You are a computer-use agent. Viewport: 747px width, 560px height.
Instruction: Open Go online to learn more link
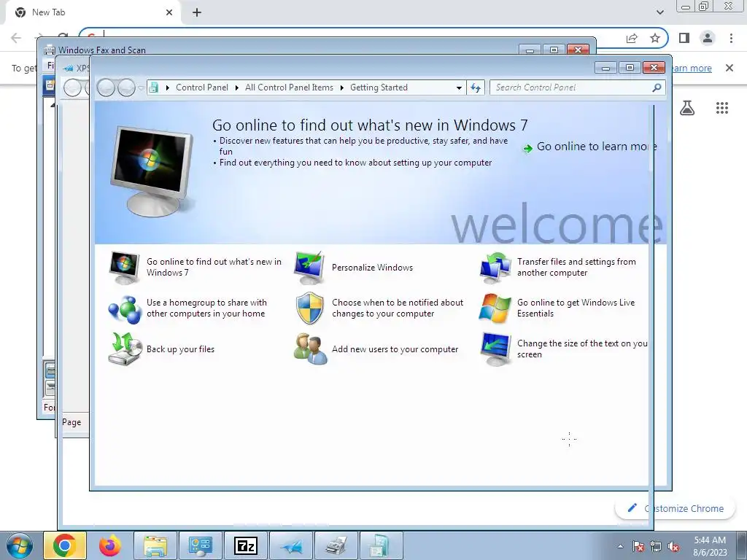597,147
